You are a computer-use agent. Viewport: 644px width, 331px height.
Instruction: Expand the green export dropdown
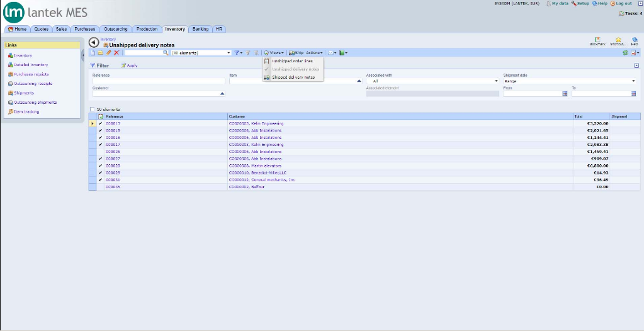point(347,53)
